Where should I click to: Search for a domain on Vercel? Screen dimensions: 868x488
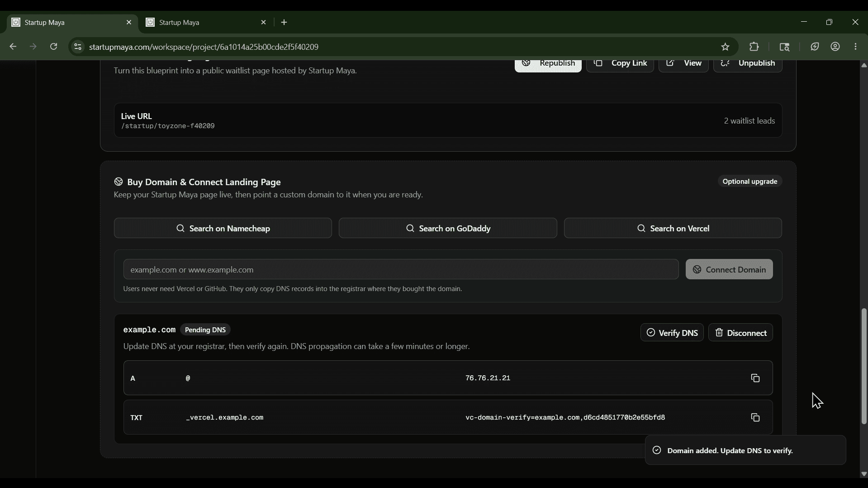click(x=673, y=228)
